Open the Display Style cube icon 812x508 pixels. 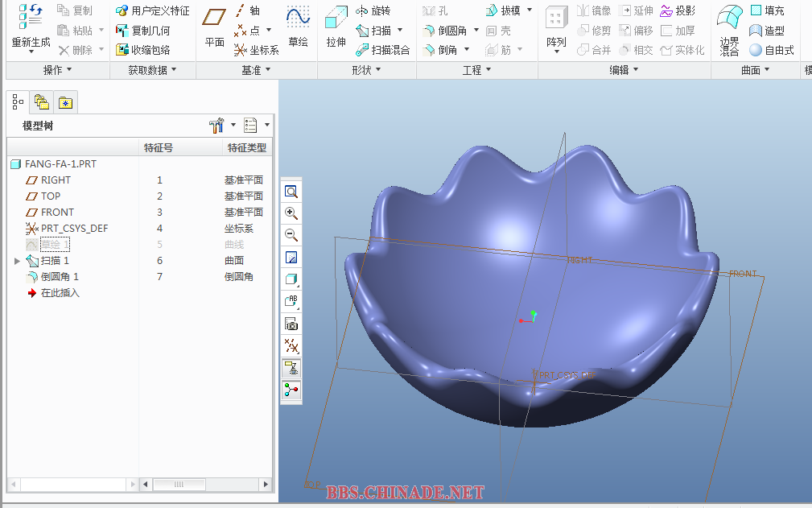(x=291, y=279)
